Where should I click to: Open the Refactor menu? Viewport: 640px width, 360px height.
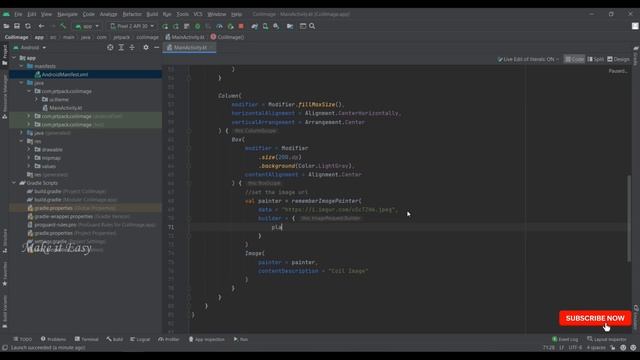(132, 14)
